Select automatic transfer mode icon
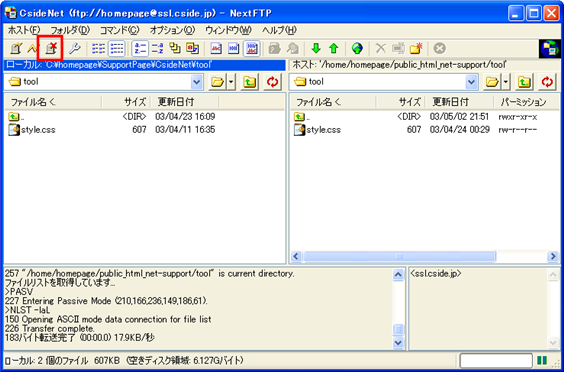 252,48
